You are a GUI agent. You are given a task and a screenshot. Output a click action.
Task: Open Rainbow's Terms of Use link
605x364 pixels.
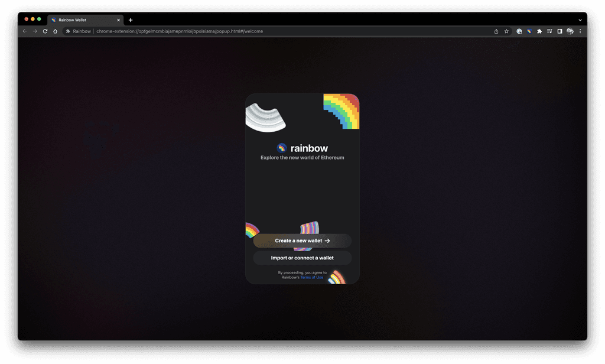click(x=311, y=277)
